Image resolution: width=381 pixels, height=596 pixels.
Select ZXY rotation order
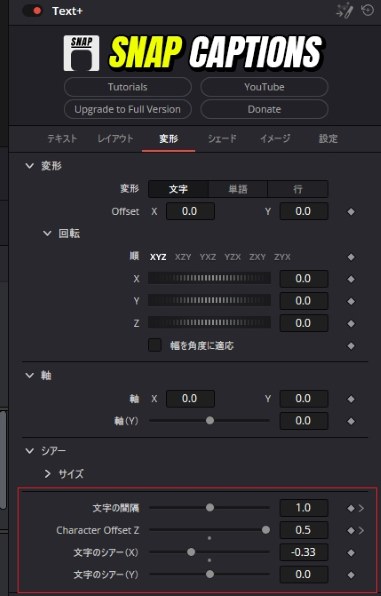(x=257, y=257)
